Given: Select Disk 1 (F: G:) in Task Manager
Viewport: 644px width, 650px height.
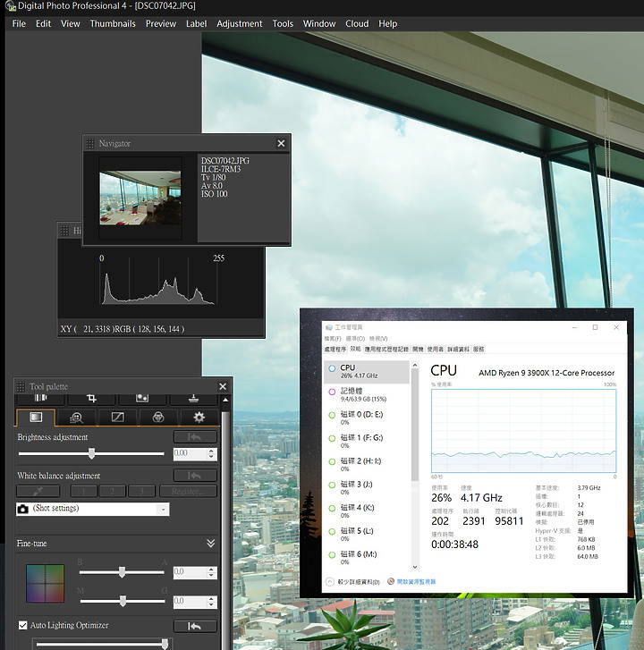Looking at the screenshot, I should [x=366, y=441].
